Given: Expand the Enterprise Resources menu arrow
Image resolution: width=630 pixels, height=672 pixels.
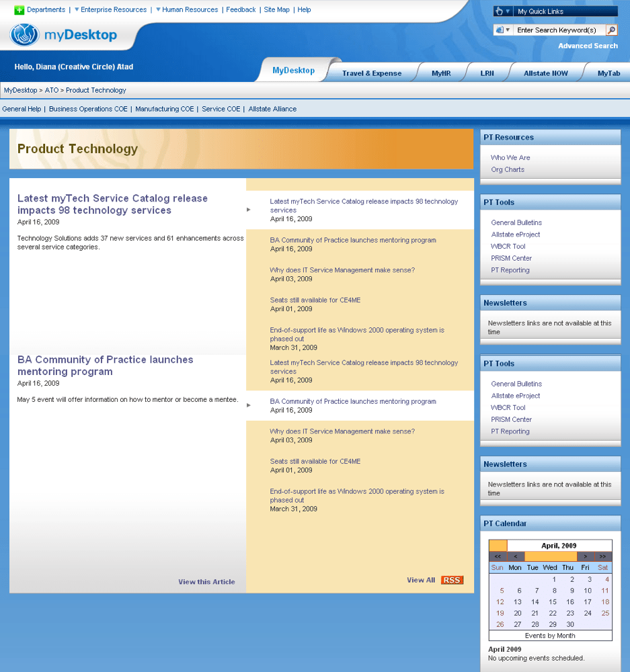Looking at the screenshot, I should tap(77, 9).
